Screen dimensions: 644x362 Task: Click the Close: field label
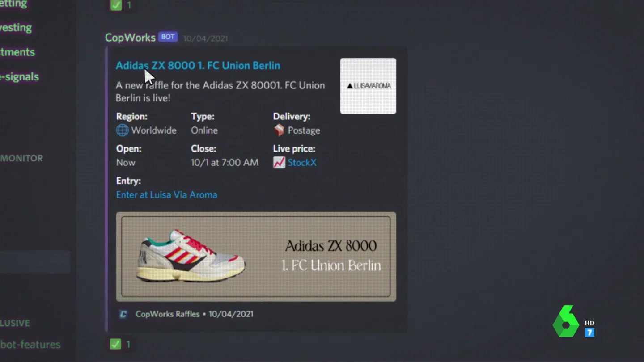pos(203,149)
